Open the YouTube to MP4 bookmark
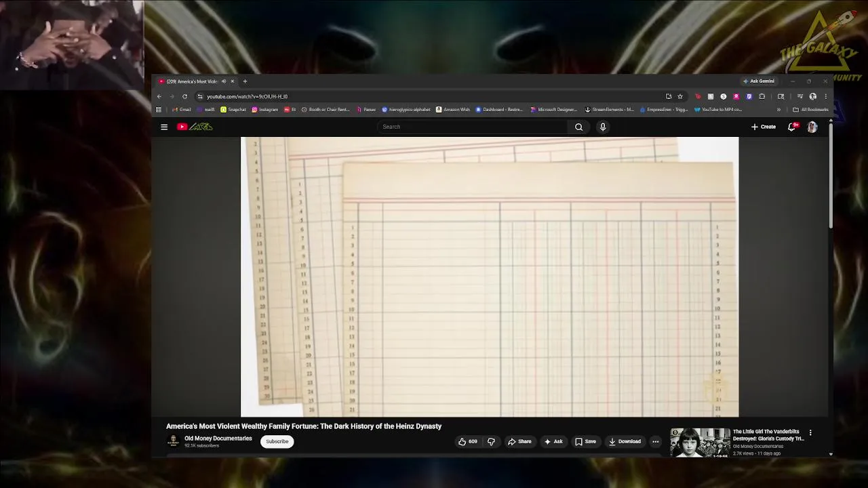 pyautogui.click(x=718, y=110)
